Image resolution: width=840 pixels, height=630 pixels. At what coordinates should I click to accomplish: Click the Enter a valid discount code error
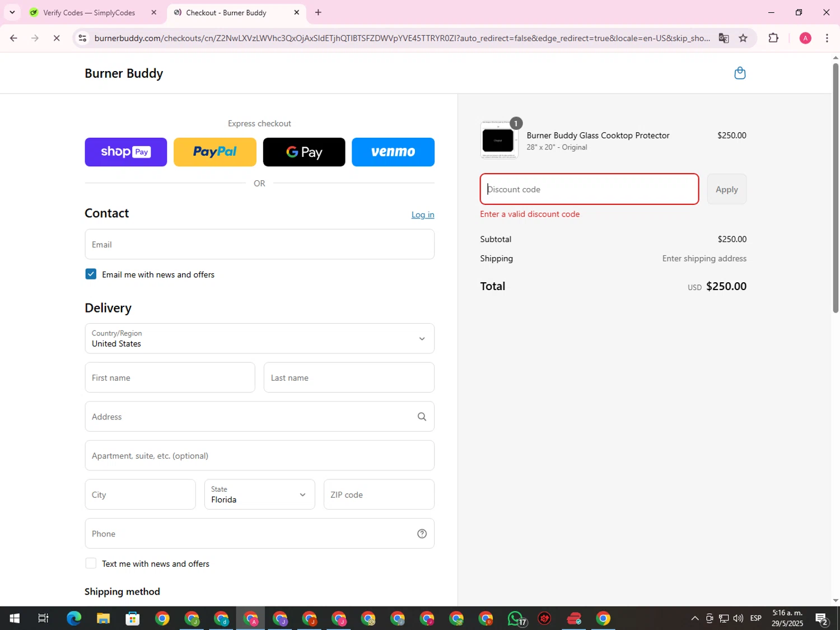tap(530, 214)
